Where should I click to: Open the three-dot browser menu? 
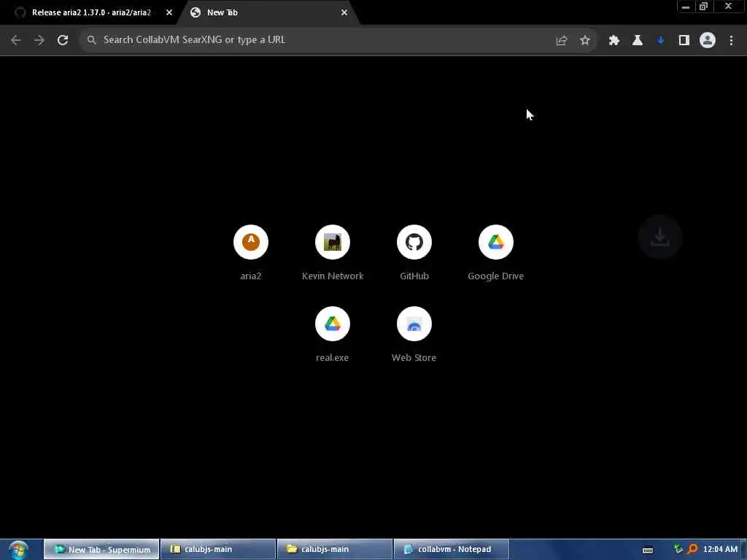click(x=731, y=41)
